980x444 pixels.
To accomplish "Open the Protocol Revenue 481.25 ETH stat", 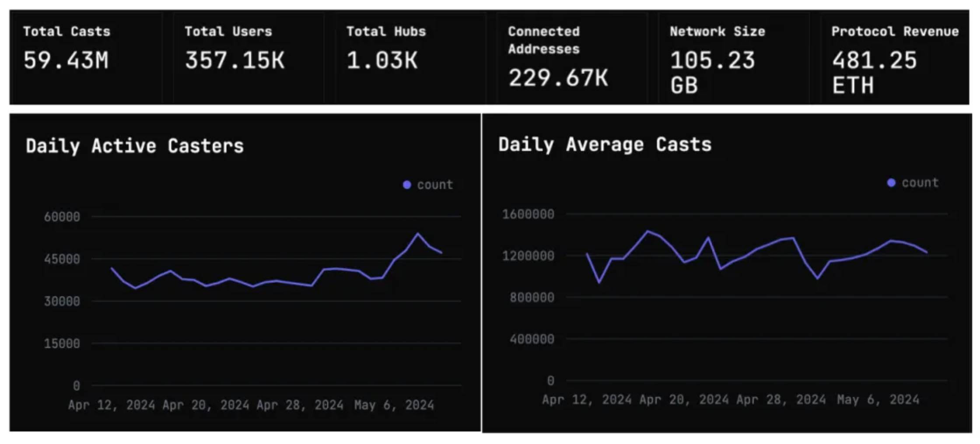I will point(874,72).
